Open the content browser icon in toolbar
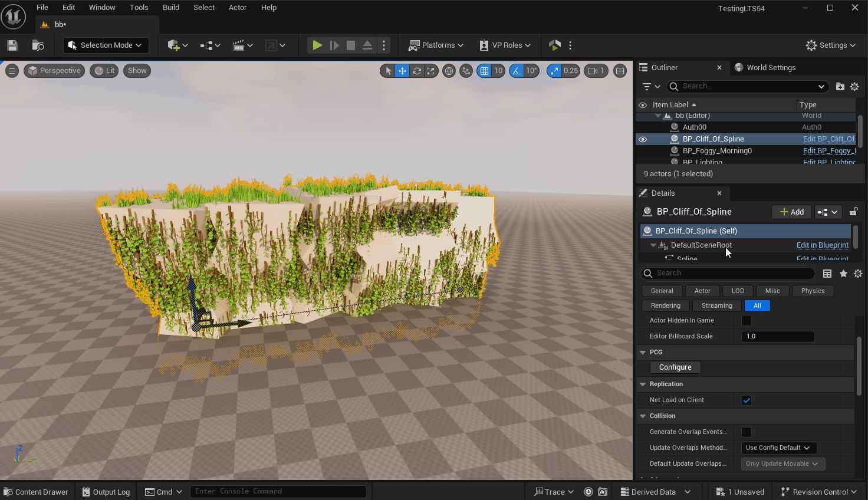This screenshot has width=868, height=500. [x=38, y=45]
